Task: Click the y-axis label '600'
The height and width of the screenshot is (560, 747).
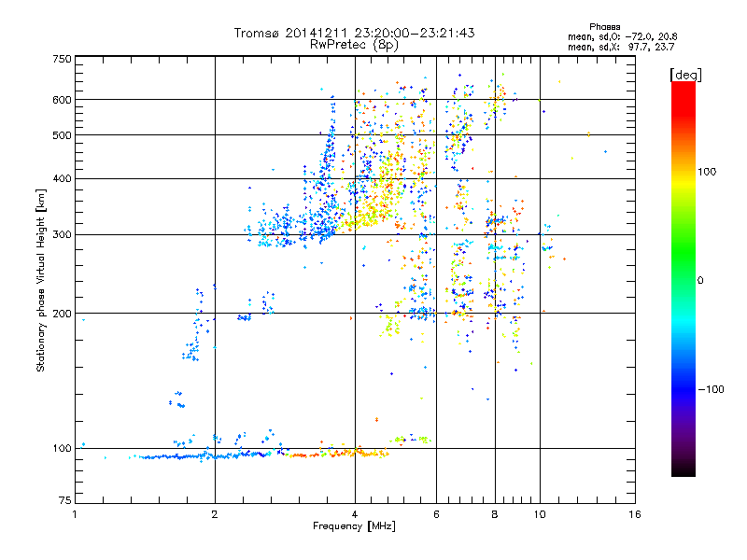Action: click(x=62, y=100)
